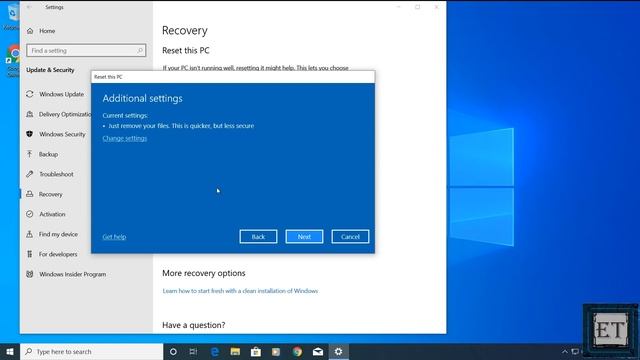Open For developers page
This screenshot has height=360, width=640.
58,254
